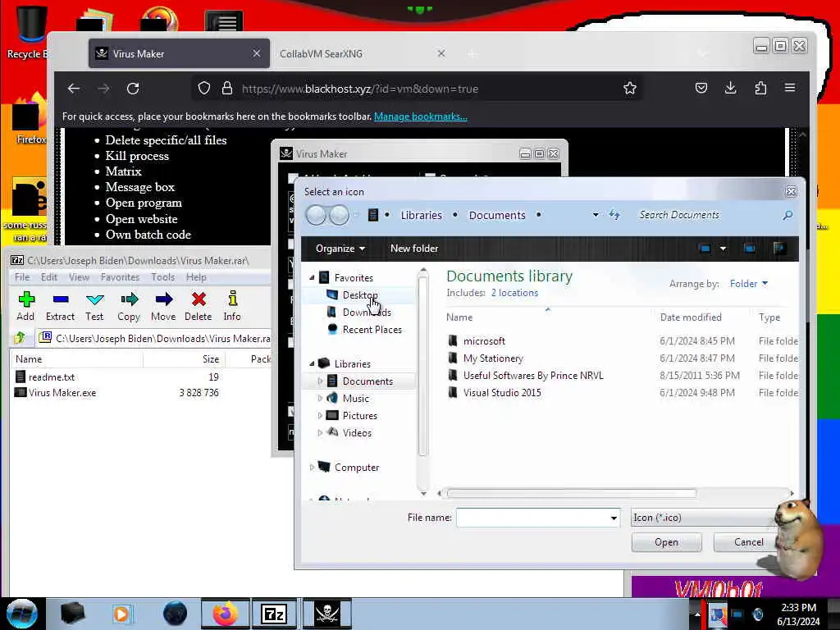Bookmark this page with the star icon
The image size is (840, 630).
[629, 89]
